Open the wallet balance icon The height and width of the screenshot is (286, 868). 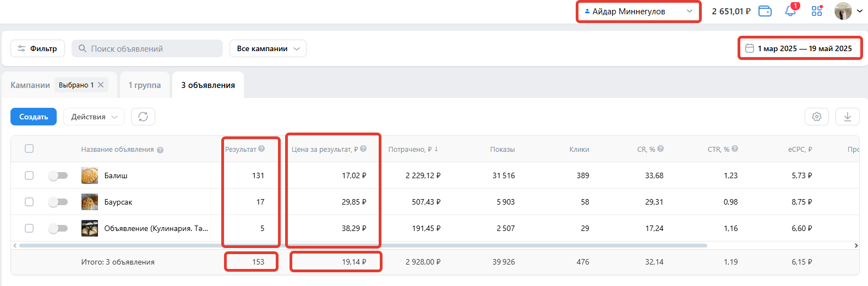(x=765, y=11)
